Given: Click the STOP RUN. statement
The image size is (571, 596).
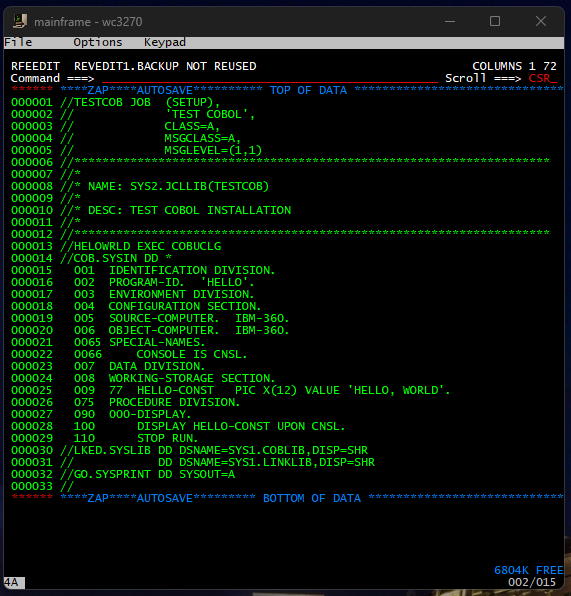Looking at the screenshot, I should tap(167, 438).
